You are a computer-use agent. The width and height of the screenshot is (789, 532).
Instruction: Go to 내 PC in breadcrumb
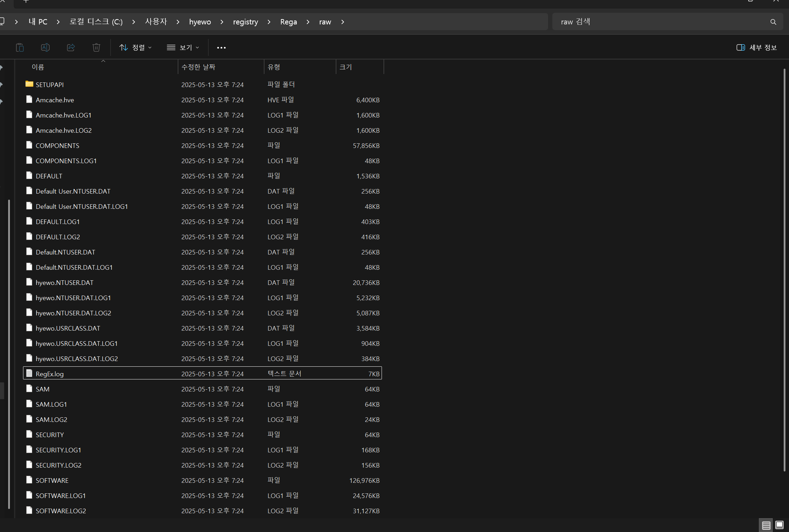pyautogui.click(x=38, y=22)
